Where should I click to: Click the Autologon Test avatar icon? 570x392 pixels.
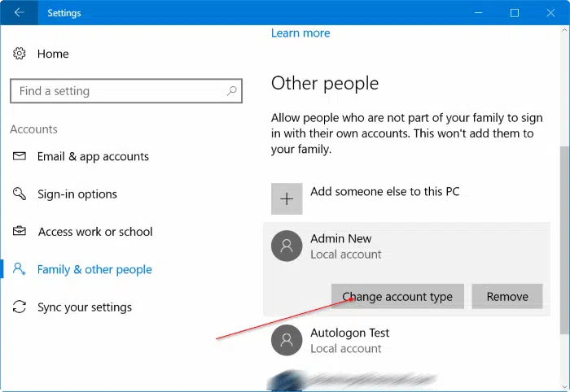point(287,340)
